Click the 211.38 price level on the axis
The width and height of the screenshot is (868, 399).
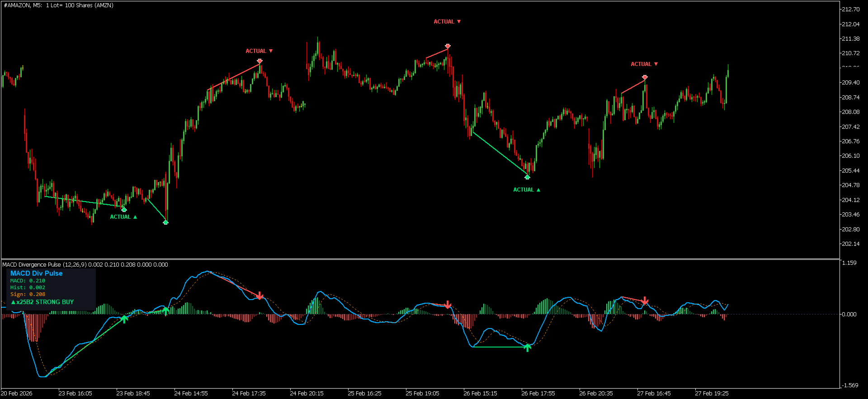click(x=850, y=39)
